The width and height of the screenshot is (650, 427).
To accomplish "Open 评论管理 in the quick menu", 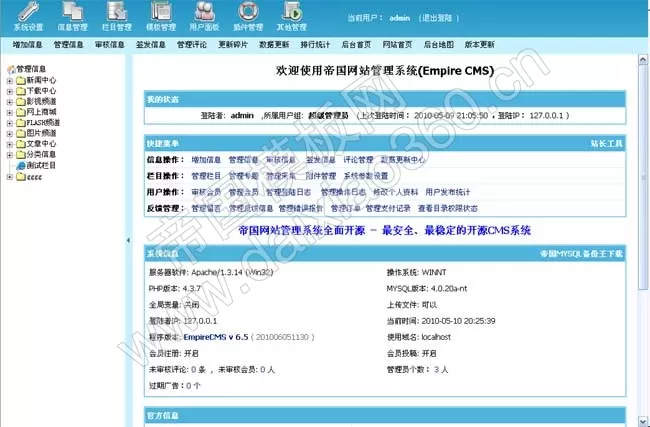I will click(358, 160).
